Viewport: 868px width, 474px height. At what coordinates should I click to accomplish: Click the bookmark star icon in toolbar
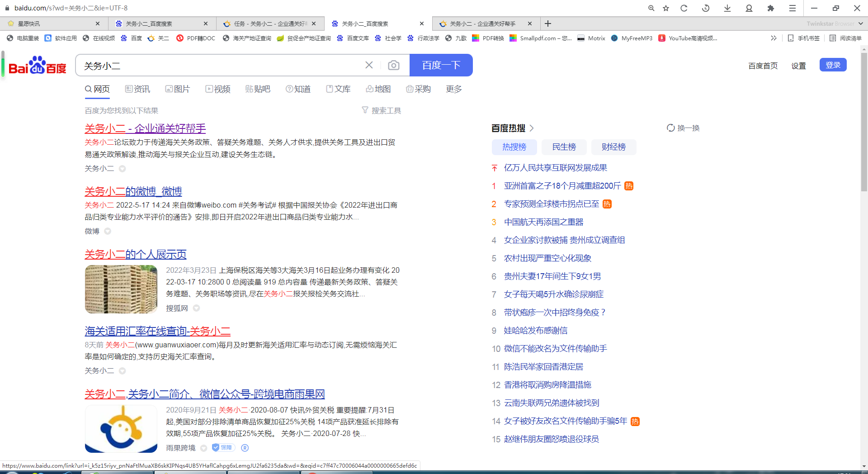(x=666, y=8)
